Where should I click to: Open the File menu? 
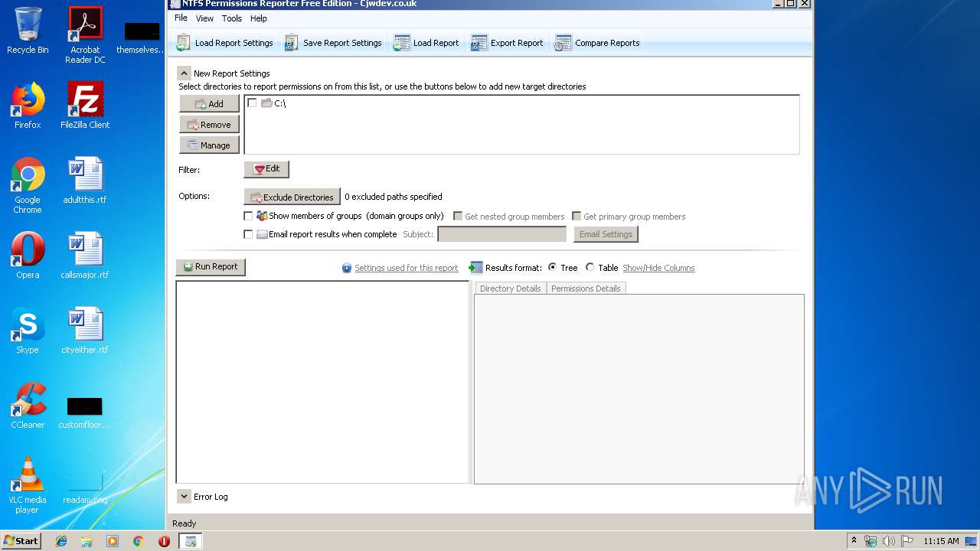[181, 18]
